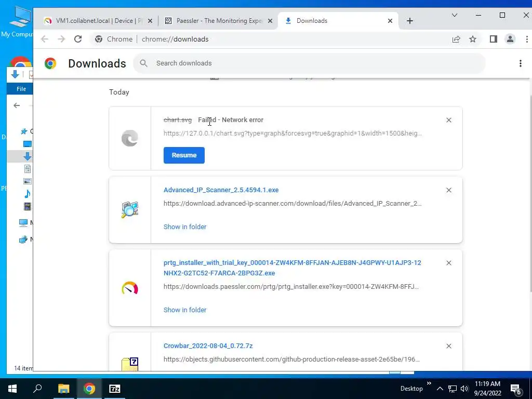Click the Crowbar 7z archive icon

click(129, 364)
